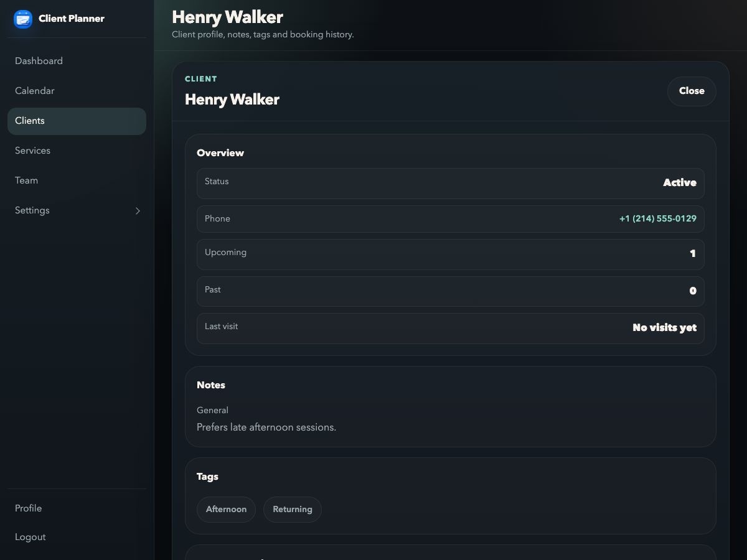This screenshot has width=747, height=560.
Task: Close the Henry Walker client panel
Action: 692,91
